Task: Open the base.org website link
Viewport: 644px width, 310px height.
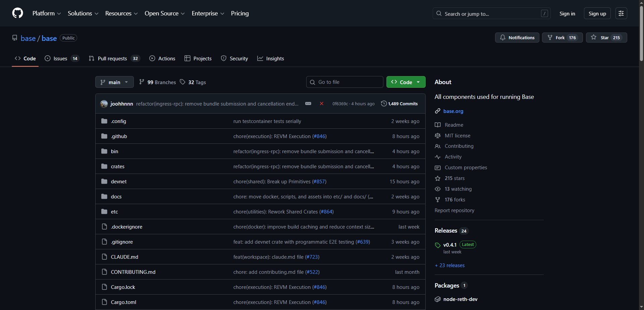Action: 453,111
